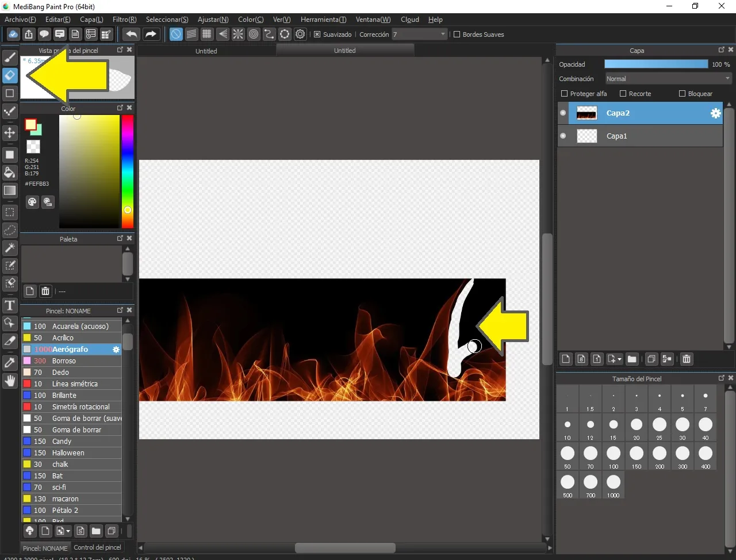
Task: Select the Halloween brush
Action: pos(72,452)
